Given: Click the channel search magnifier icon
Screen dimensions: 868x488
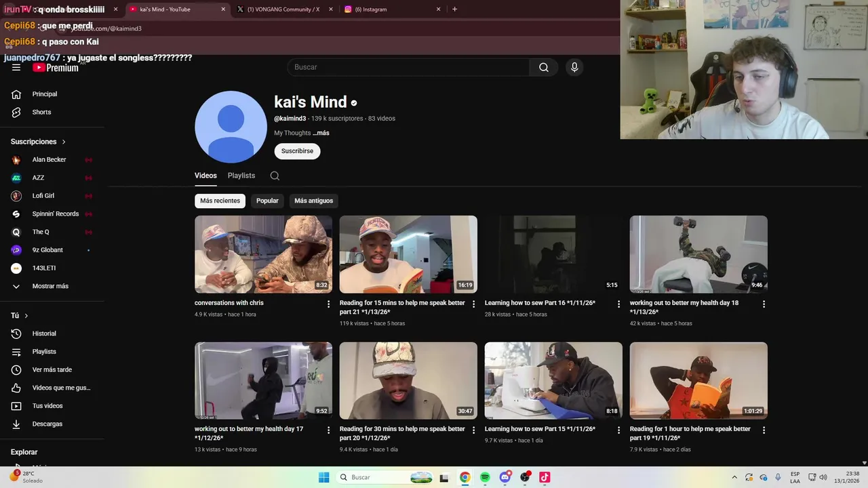Looking at the screenshot, I should [x=275, y=176].
